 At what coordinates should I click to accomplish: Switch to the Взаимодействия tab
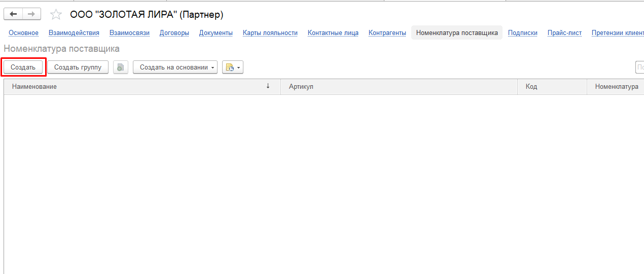74,33
